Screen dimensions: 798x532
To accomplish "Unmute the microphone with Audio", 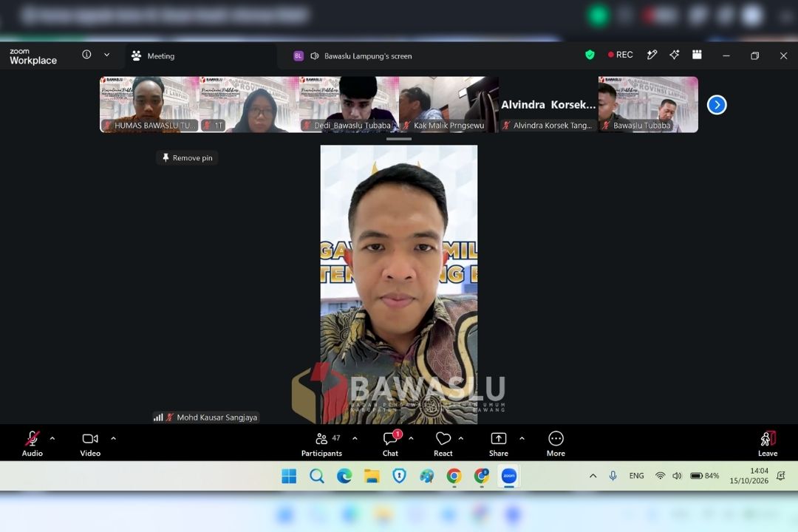I will 32,443.
